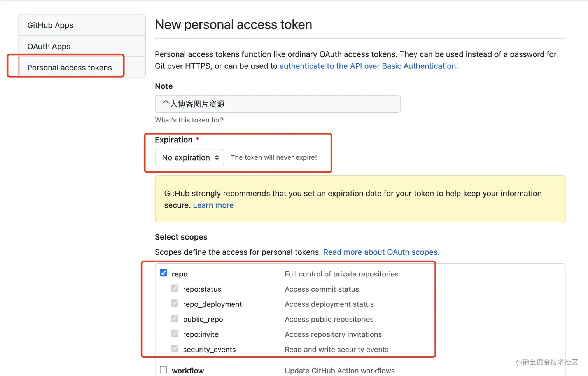Click the public_repo scope label
This screenshot has height=376, width=588.
point(203,319)
